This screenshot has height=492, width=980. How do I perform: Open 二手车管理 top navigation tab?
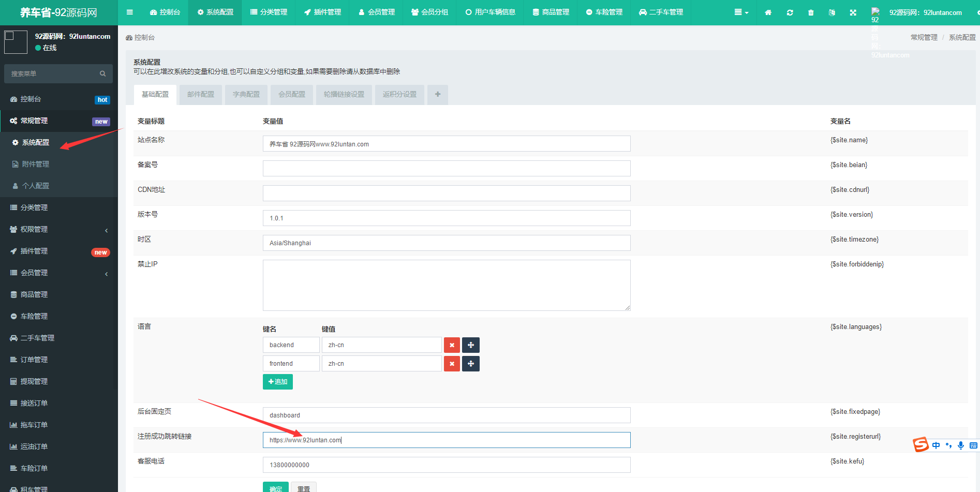[x=661, y=12]
